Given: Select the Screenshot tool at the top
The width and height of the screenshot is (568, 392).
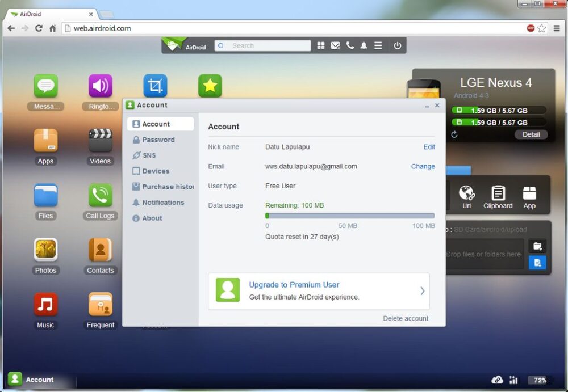Looking at the screenshot, I should (x=155, y=85).
